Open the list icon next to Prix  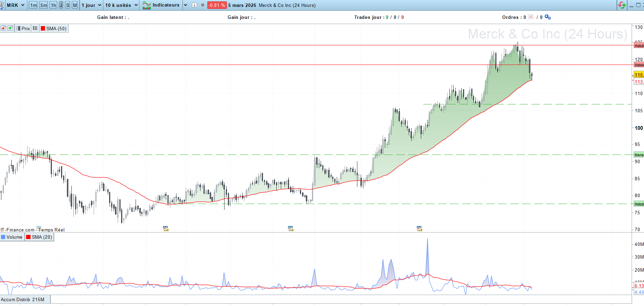pyautogui.click(x=35, y=28)
